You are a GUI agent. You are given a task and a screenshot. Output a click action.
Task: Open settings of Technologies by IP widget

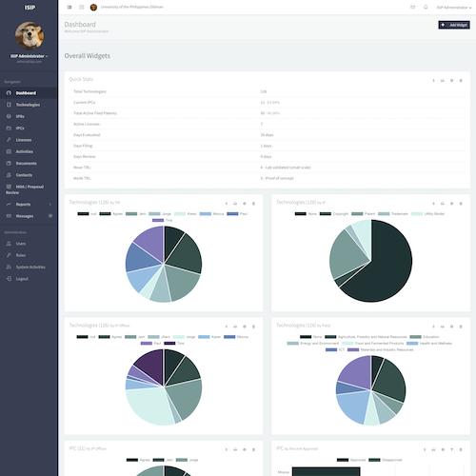(451, 204)
